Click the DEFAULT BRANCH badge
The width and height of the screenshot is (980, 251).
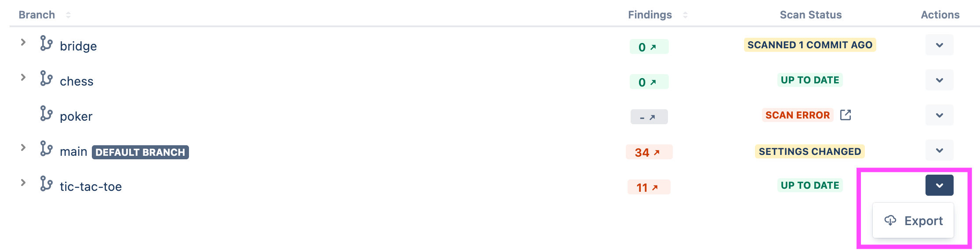(x=140, y=152)
